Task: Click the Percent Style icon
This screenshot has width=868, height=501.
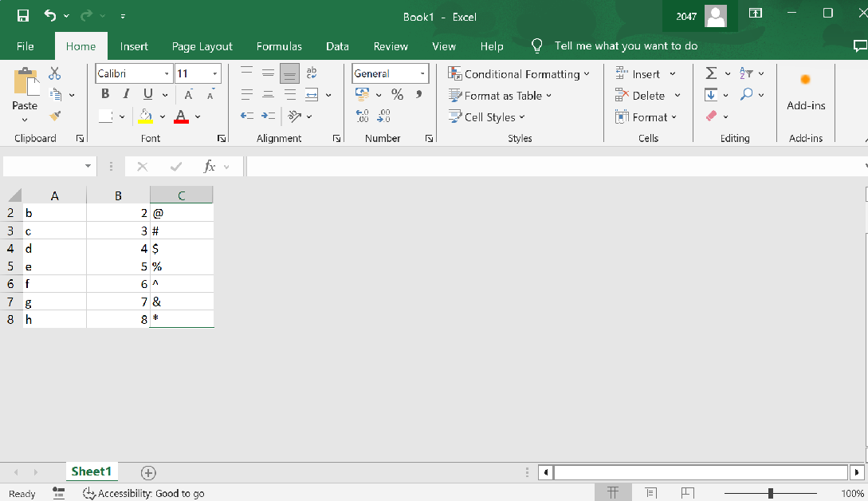Action: point(397,95)
